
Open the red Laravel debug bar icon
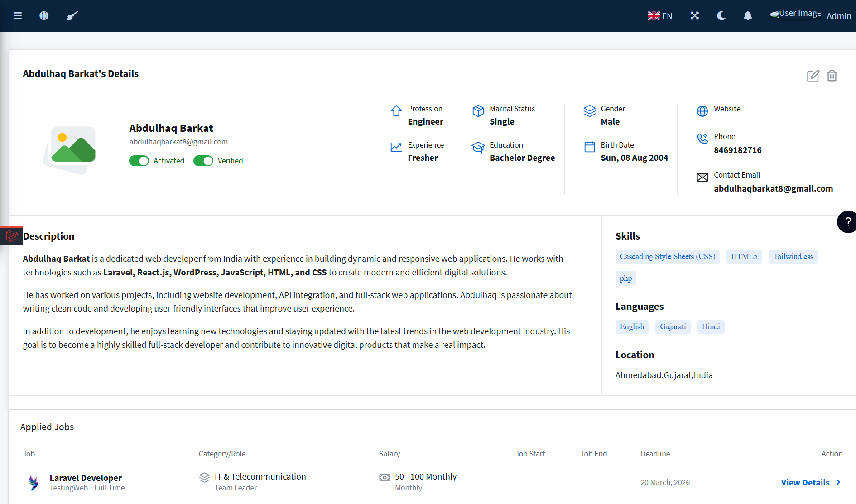tap(11, 235)
